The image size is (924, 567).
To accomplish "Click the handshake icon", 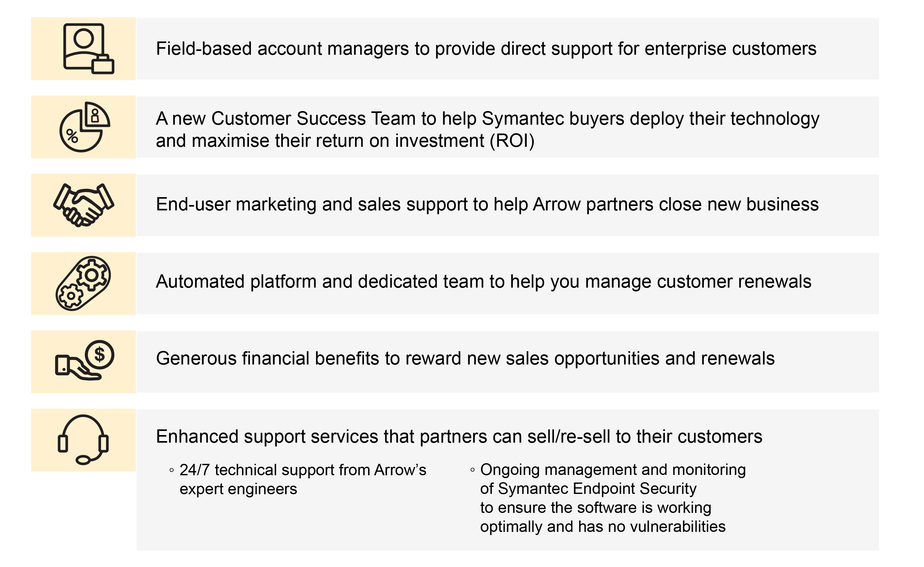I will tap(84, 205).
